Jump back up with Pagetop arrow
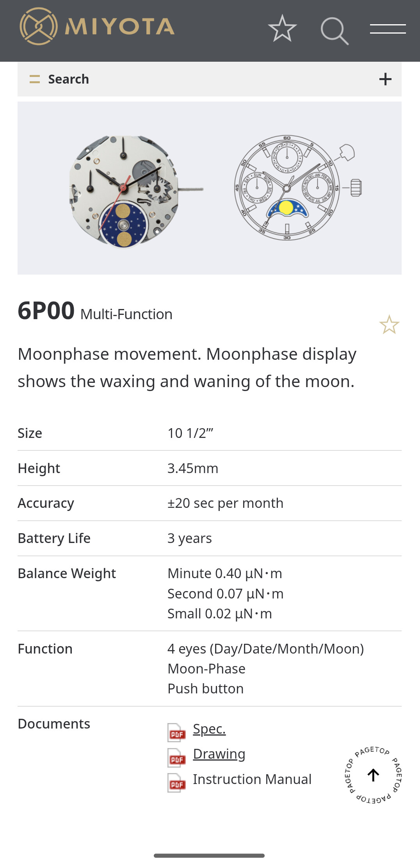 (x=374, y=775)
